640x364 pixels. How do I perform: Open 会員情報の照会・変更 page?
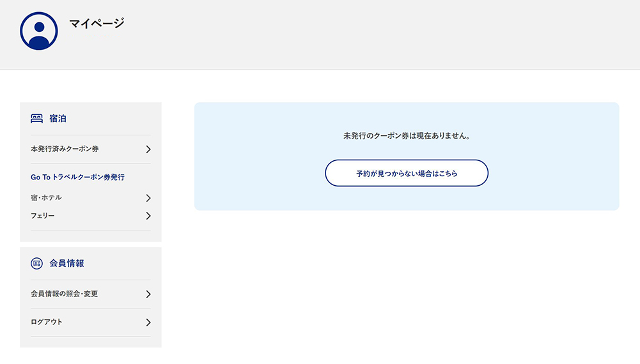pyautogui.click(x=91, y=294)
